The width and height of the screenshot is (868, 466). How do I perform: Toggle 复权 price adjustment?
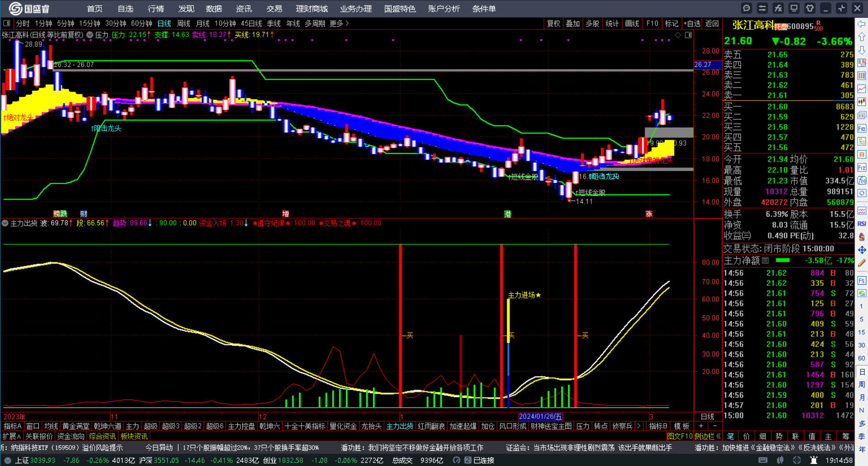coord(553,24)
